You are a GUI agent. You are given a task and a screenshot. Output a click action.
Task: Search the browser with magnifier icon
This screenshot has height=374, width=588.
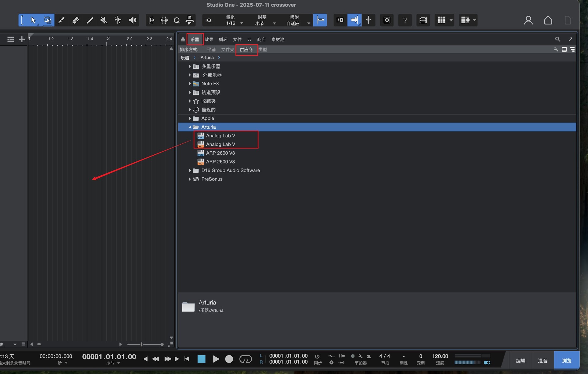point(557,39)
